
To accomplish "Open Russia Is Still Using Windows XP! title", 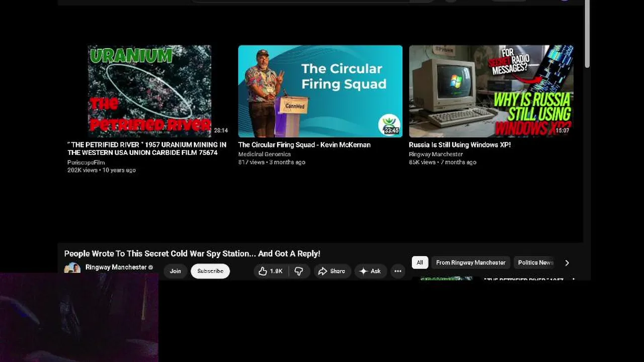I will pos(460,145).
